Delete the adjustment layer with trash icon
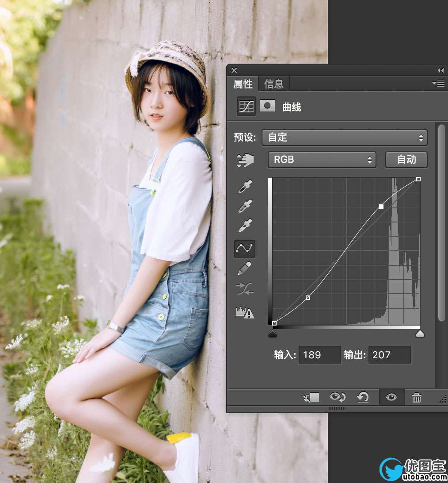The width and height of the screenshot is (448, 483). tap(416, 397)
